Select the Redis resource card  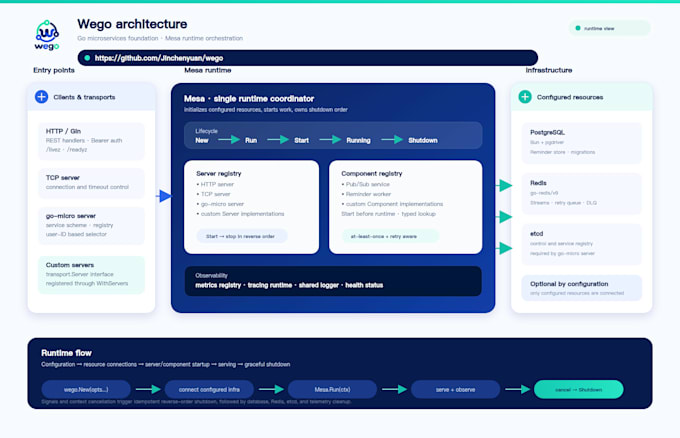click(x=581, y=193)
